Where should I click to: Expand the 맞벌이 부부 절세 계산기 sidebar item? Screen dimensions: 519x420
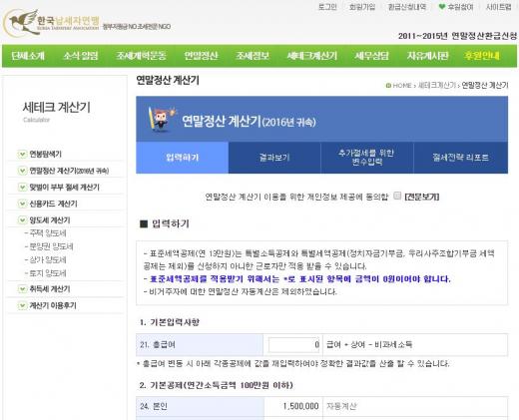click(65, 188)
